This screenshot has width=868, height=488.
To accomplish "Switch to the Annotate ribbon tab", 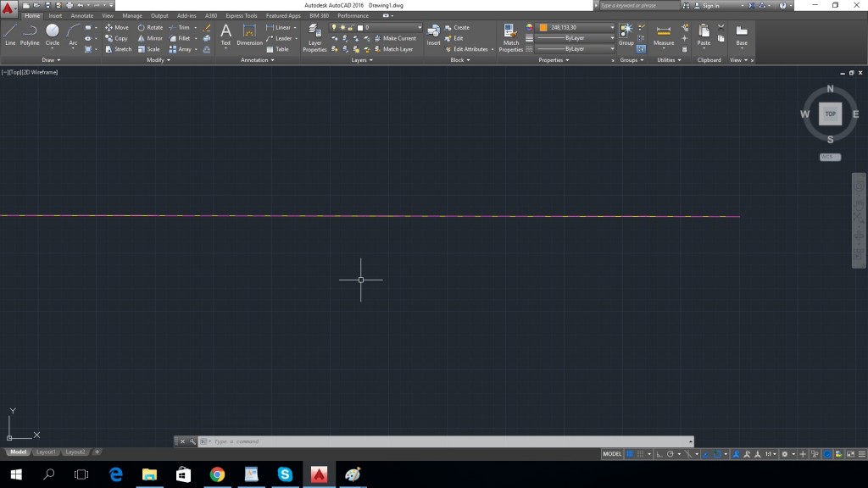I will [82, 16].
